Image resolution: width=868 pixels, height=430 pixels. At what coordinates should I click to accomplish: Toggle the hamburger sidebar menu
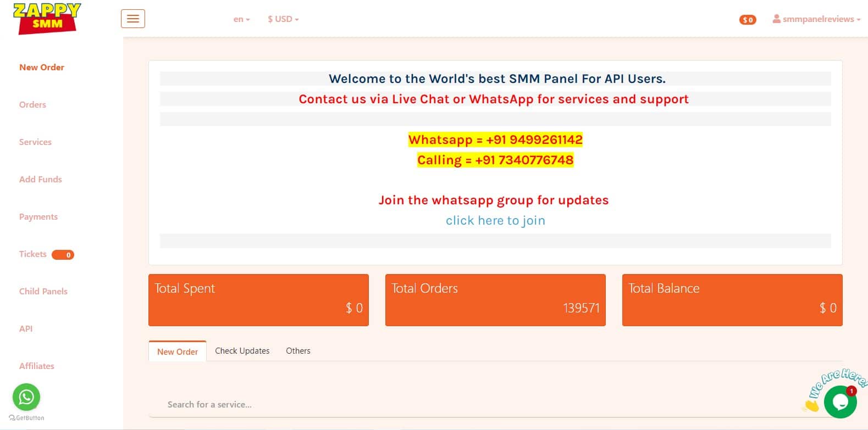133,19
